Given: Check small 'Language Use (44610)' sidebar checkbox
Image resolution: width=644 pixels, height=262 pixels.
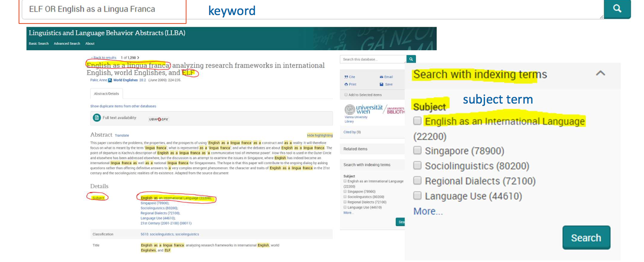Looking at the screenshot, I should [345, 208].
